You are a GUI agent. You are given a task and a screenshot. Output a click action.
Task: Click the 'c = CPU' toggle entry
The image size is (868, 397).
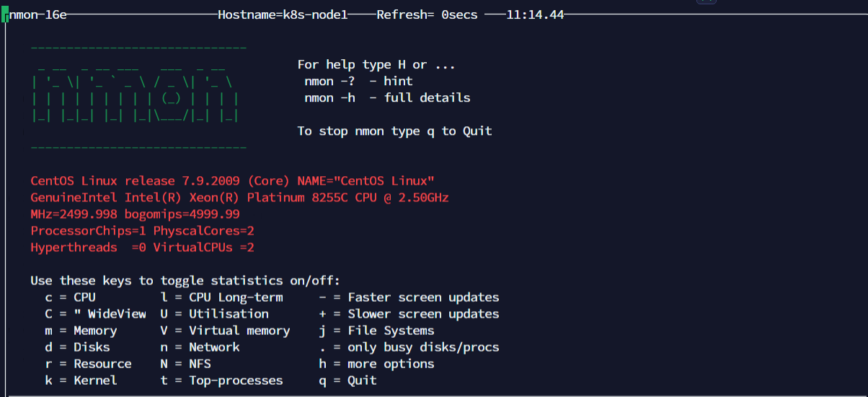click(x=70, y=297)
